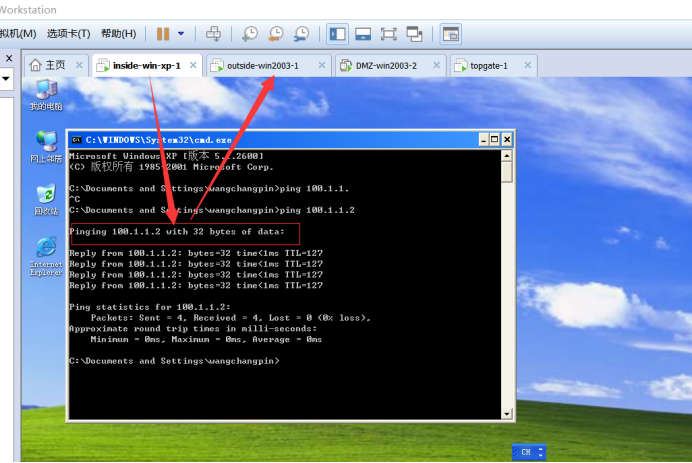Click the cmd scrollbar up arrow

pos(507,156)
